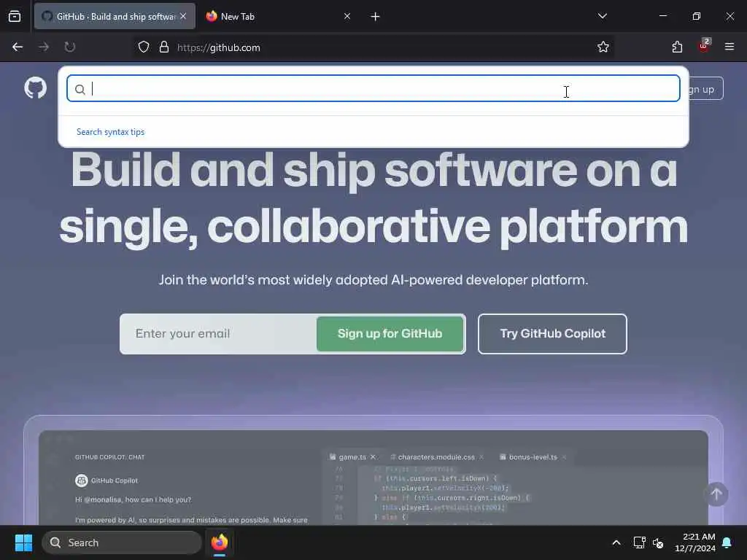Switch to the GitHub tab

click(115, 16)
